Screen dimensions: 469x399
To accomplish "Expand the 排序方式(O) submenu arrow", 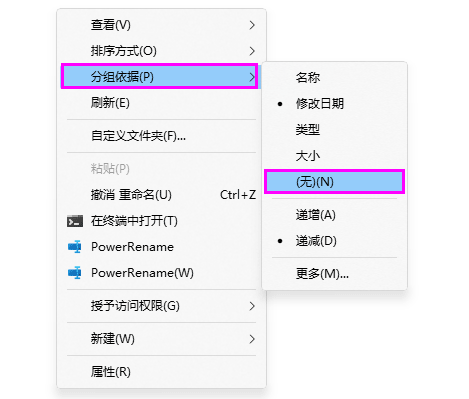I will (252, 51).
